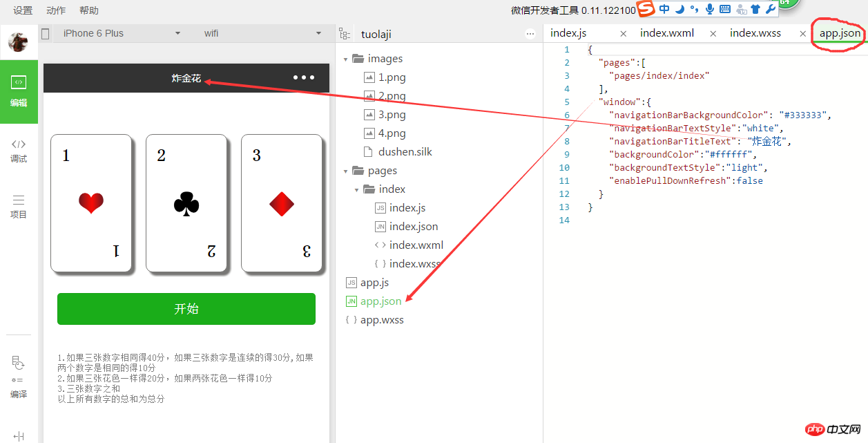The image size is (868, 443).
Task: Click the moon half-width icon in IME bar
Action: point(679,9)
